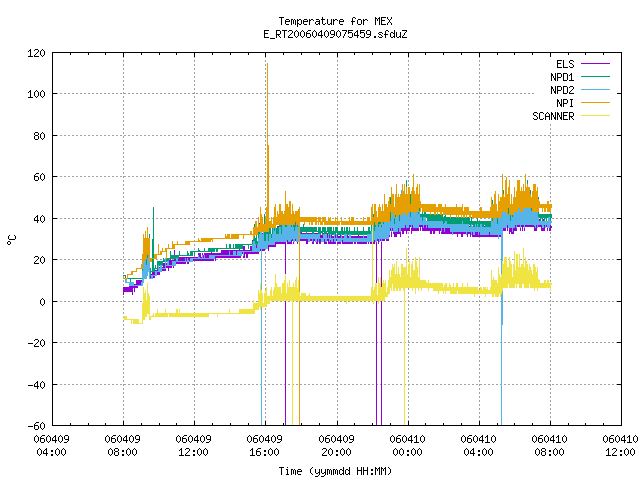Click the x-axis label 060409 20:00
The width and height of the screenshot is (640, 480).
coord(336,446)
